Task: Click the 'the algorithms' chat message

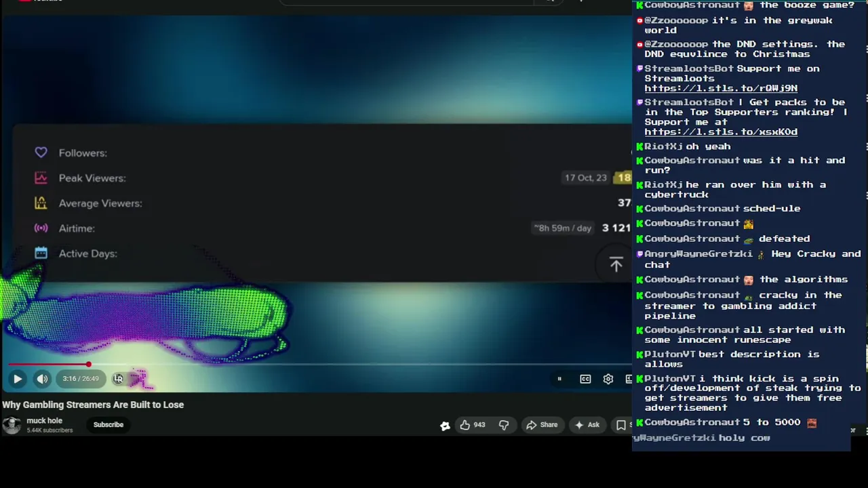Action: [804, 279]
